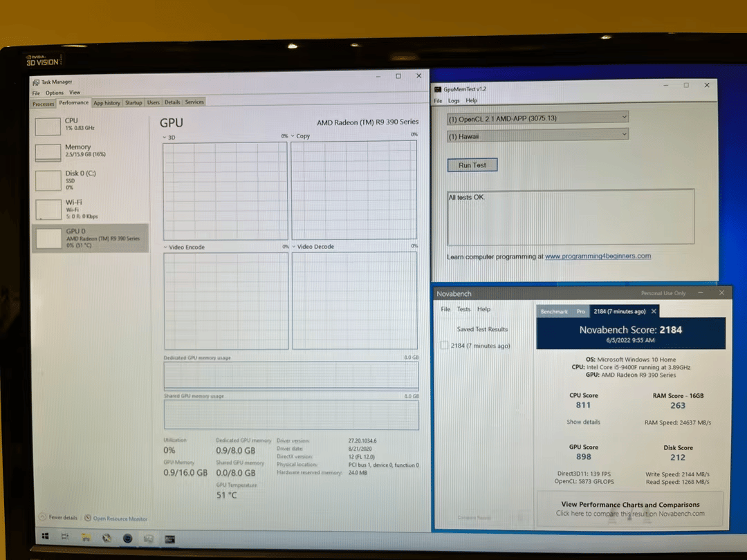Viewport: 747px width, 560px height.
Task: Open GpuMemTest File menu
Action: pos(438,101)
